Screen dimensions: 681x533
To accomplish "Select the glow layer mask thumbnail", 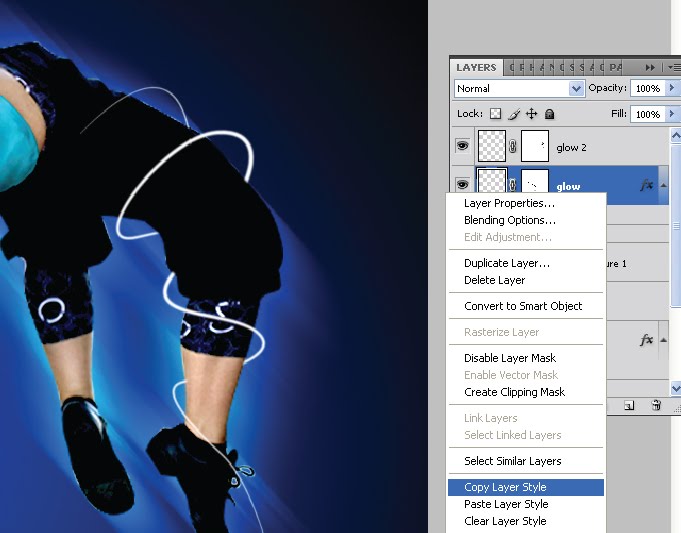I will coord(535,181).
